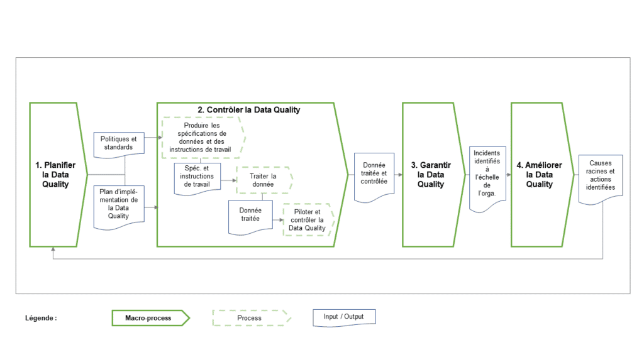Click the "Spéc. et instructions de travail" document

[x=196, y=178]
